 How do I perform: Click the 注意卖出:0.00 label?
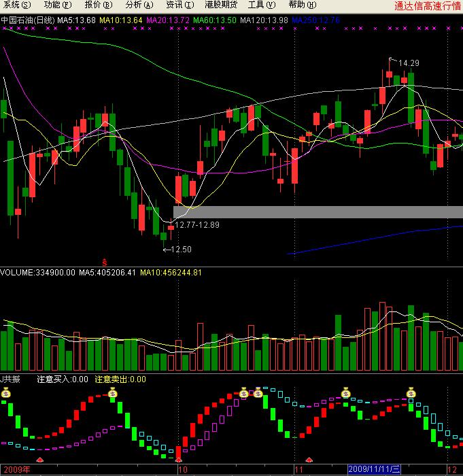coord(120,379)
